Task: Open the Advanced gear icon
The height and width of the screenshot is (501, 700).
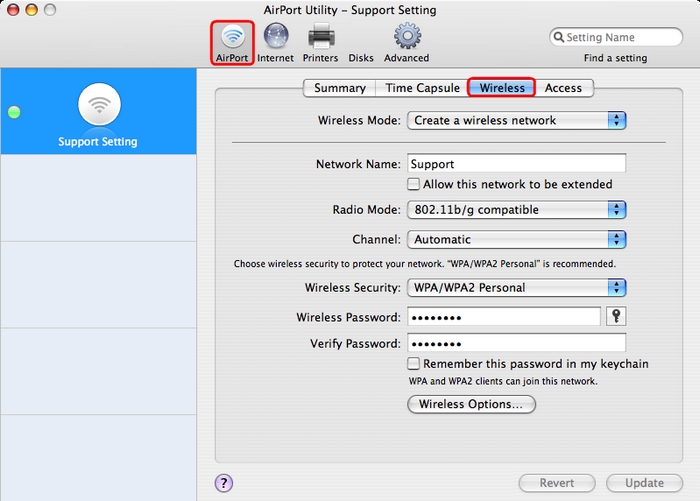Action: click(x=407, y=36)
